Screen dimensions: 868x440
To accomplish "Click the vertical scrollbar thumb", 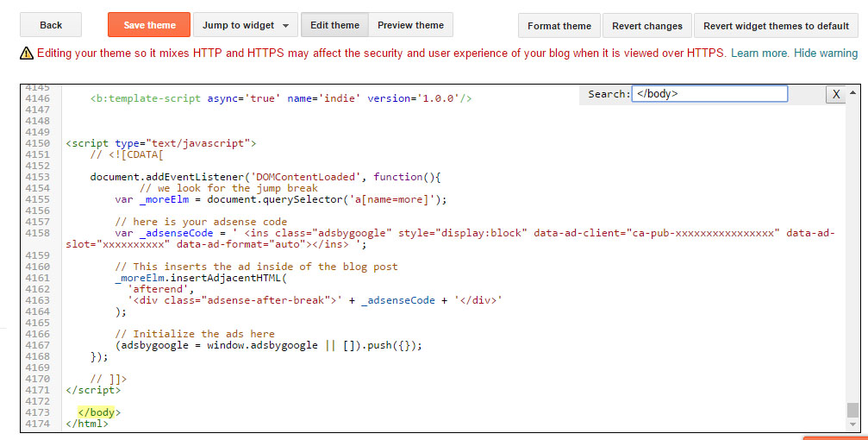I will tap(853, 410).
